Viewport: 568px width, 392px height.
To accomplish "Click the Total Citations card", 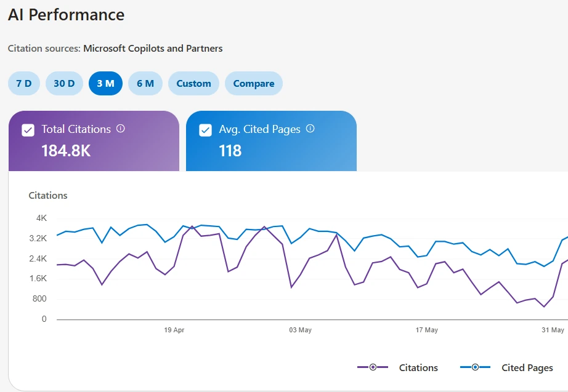I will tap(94, 141).
